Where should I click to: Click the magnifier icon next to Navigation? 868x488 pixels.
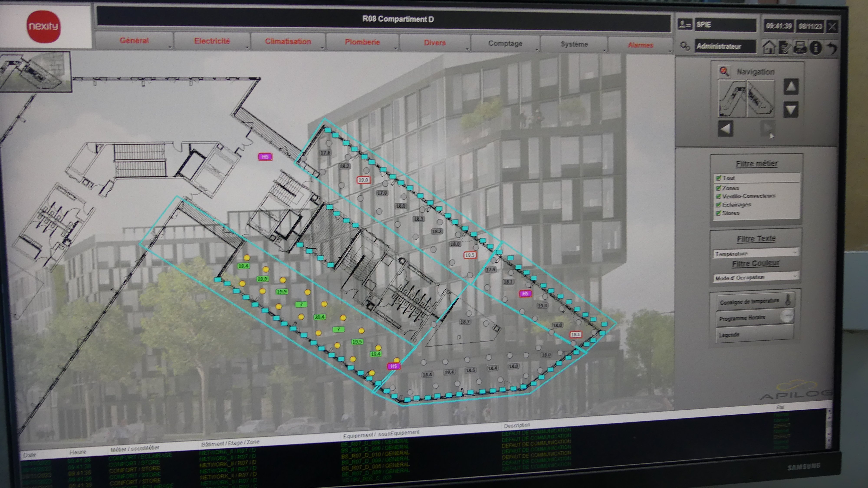point(724,71)
